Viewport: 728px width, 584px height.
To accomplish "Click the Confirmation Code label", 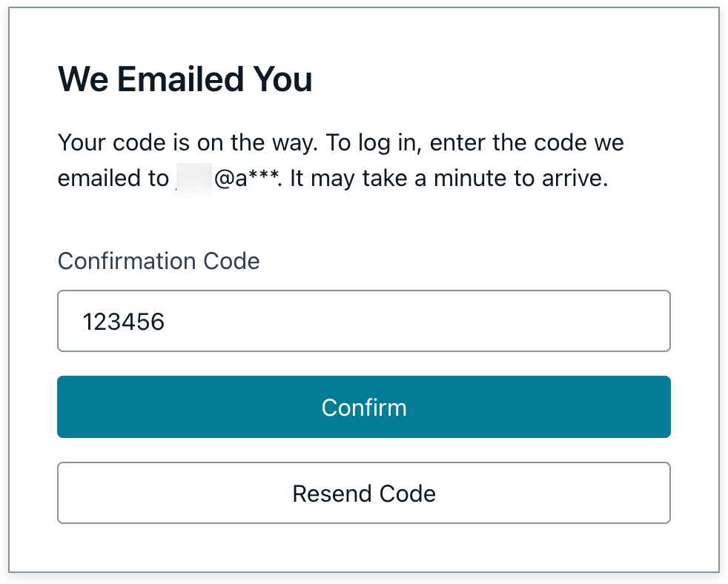I will (x=158, y=261).
